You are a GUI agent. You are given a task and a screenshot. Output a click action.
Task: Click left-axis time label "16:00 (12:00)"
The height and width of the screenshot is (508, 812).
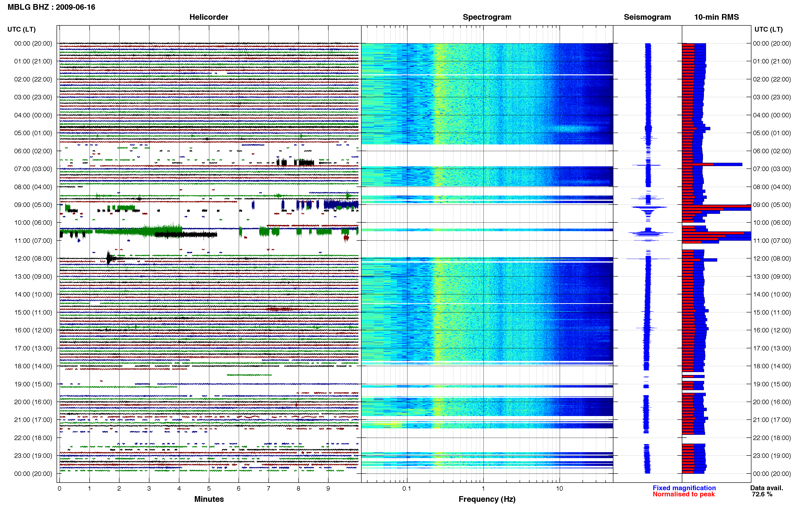(33, 330)
